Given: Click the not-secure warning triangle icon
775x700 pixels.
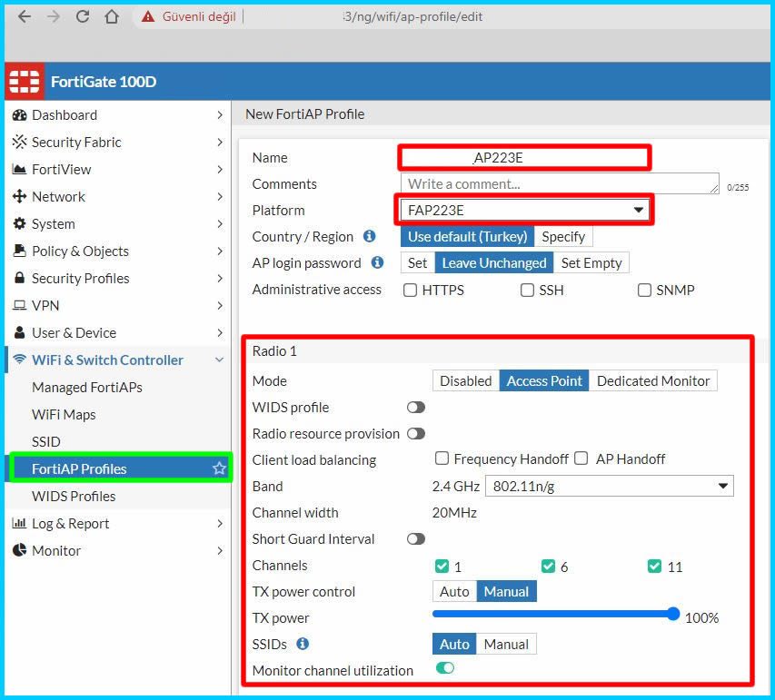Looking at the screenshot, I should point(148,16).
